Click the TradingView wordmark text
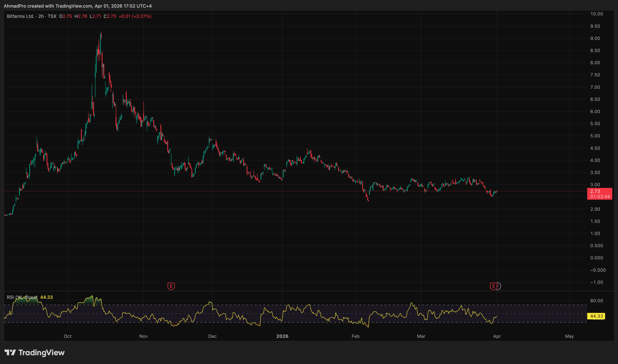Viewport: 618px width, 364px height. 42,352
